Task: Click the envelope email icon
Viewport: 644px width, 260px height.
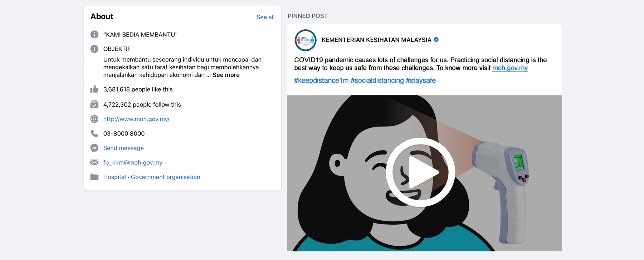Action: click(x=94, y=162)
